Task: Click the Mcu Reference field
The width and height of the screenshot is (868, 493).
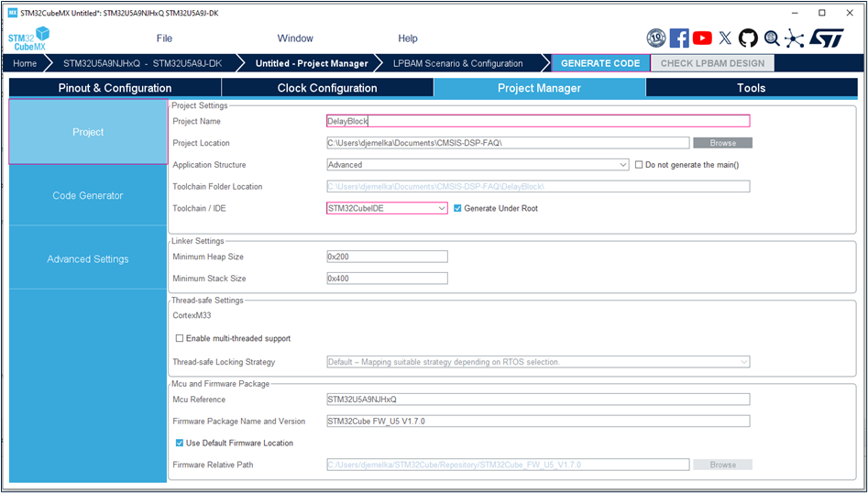Action: (x=538, y=400)
